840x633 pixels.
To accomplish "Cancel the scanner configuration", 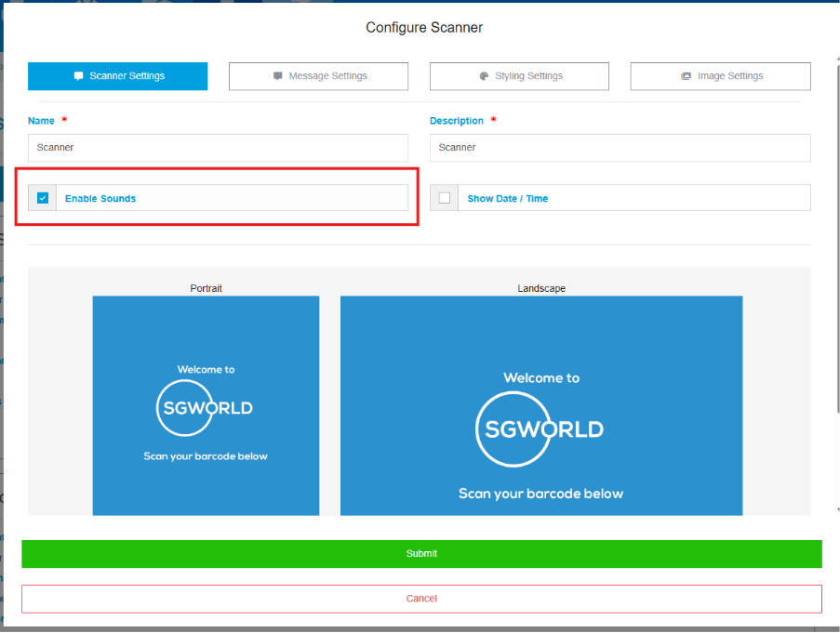I will click(421, 599).
